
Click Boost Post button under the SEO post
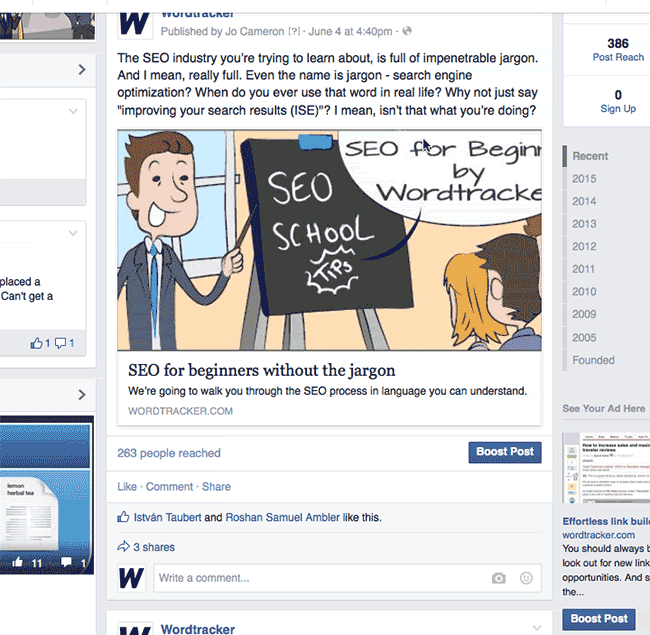coord(505,452)
